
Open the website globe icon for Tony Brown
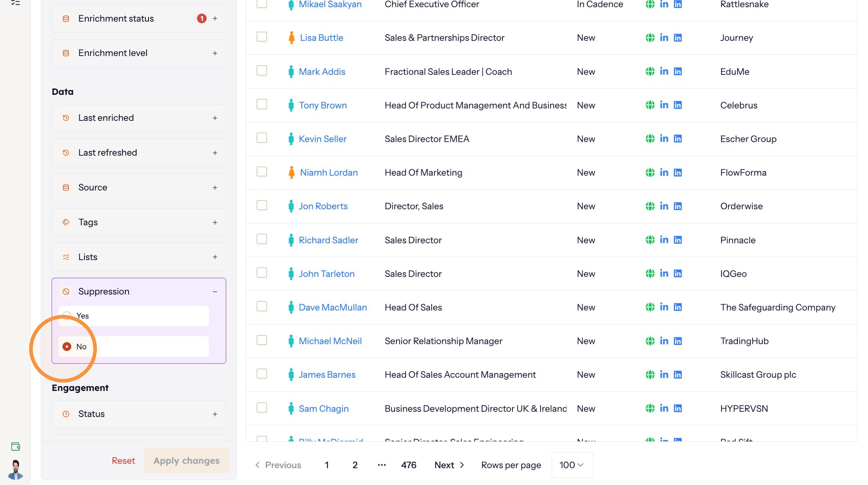pos(650,105)
